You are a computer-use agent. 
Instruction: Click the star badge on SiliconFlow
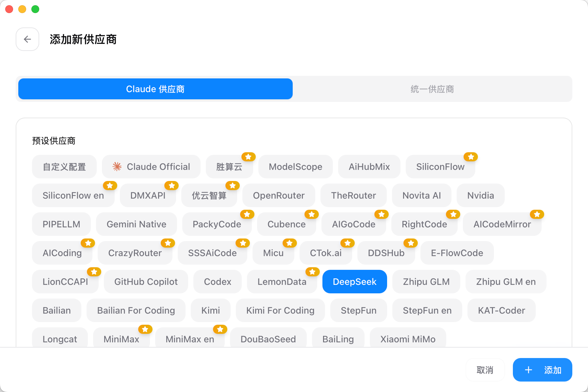[x=471, y=157]
